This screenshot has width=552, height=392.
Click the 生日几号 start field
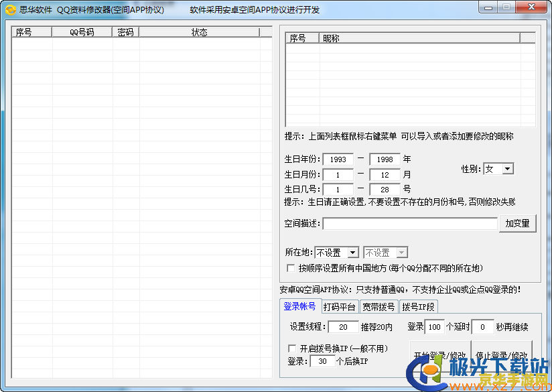pyautogui.click(x=338, y=190)
